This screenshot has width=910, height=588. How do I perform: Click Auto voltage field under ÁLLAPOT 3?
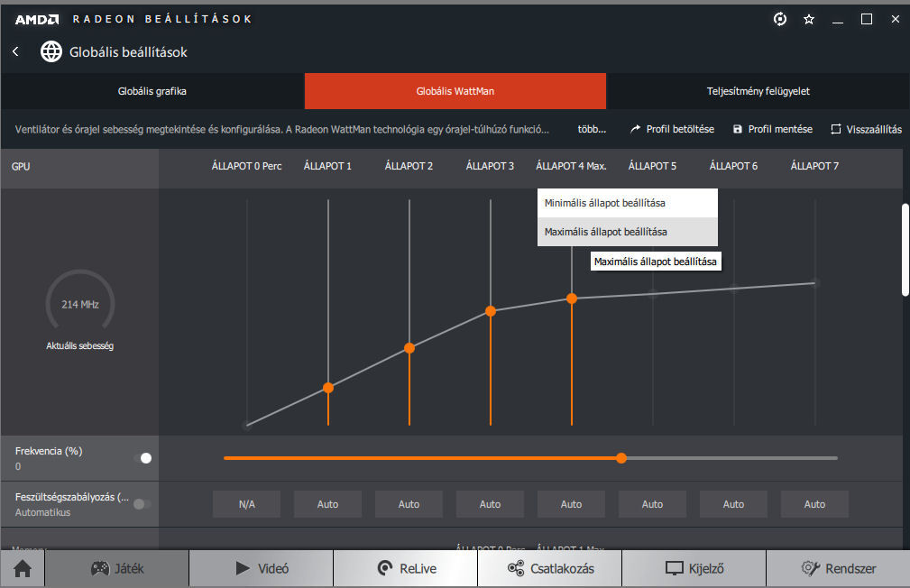click(x=491, y=504)
